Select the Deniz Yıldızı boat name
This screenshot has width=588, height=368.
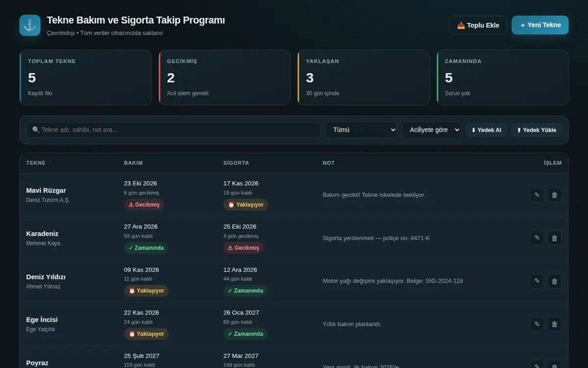click(x=46, y=277)
